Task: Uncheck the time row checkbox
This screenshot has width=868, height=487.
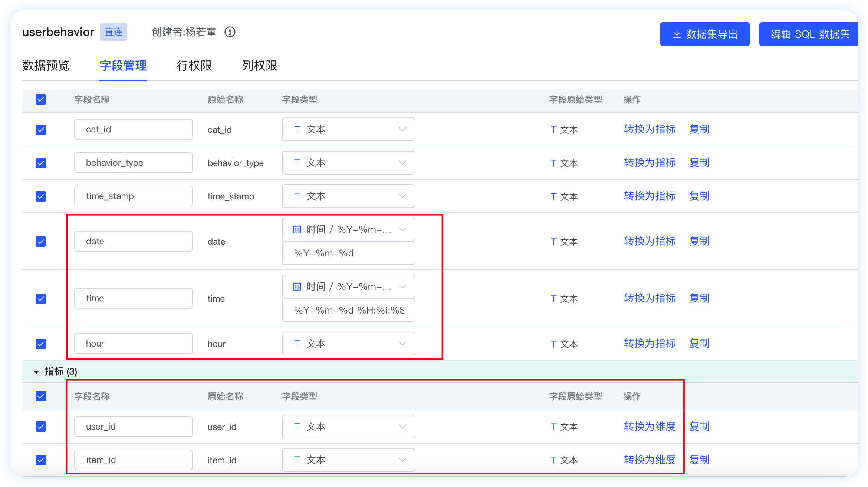Action: [41, 299]
